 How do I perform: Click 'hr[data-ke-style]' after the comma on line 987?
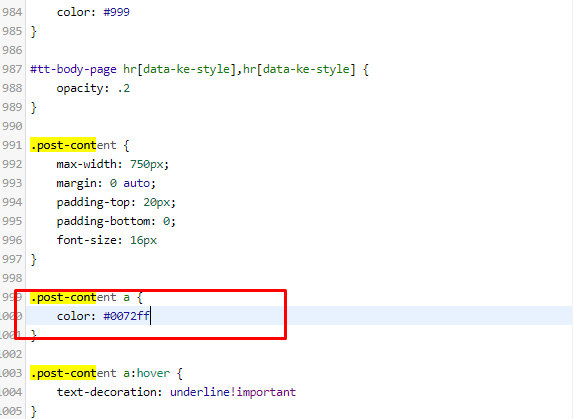[x=299, y=69]
